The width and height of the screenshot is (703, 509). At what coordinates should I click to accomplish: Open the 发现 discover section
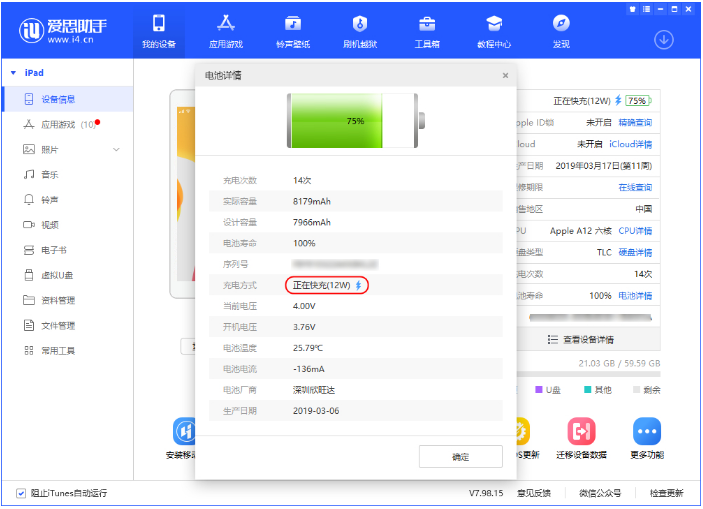(x=561, y=30)
